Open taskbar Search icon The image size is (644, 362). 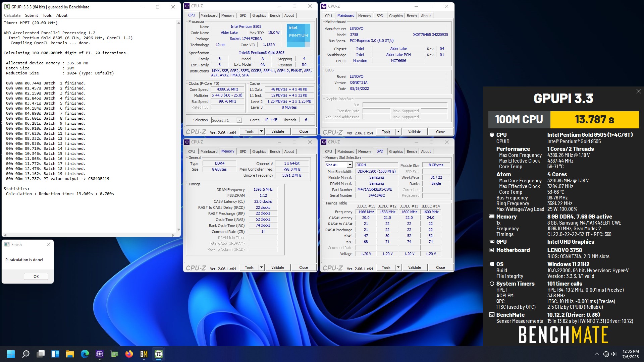[25, 354]
